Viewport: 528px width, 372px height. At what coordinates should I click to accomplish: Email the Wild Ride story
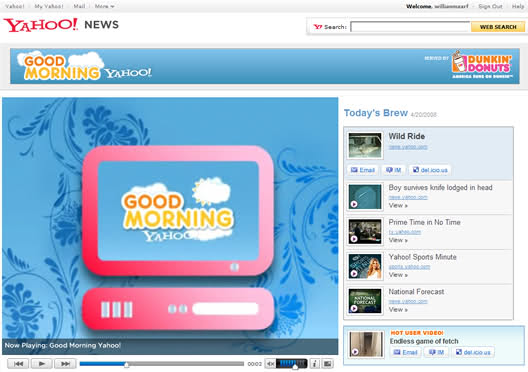point(363,170)
